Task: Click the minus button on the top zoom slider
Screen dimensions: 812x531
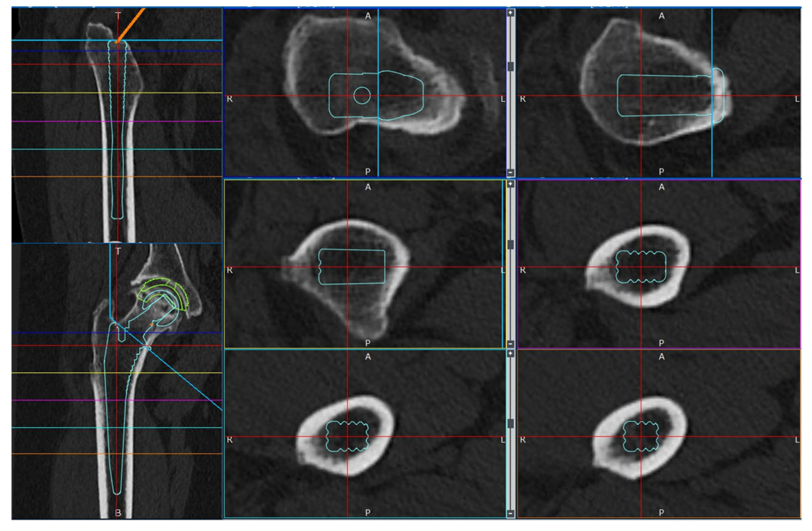Action: point(510,172)
